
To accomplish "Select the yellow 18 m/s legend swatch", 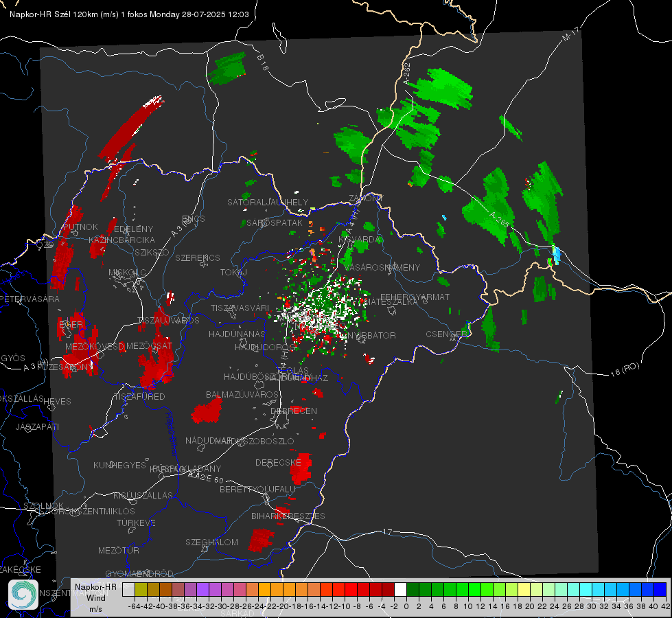I will pyautogui.click(x=524, y=589).
